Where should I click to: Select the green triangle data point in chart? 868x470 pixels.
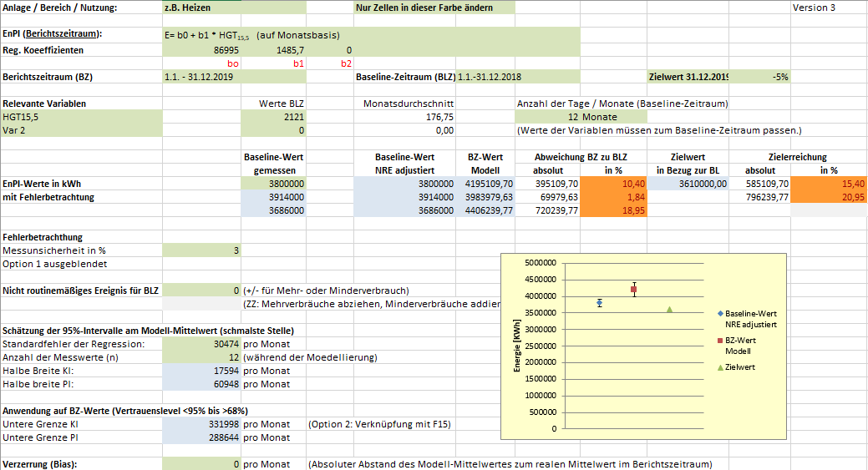click(669, 309)
